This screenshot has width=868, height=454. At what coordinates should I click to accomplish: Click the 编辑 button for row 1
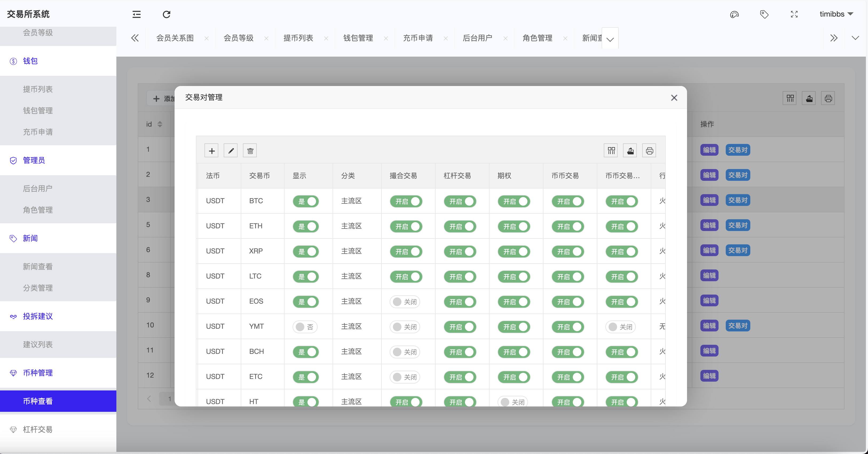[709, 150]
